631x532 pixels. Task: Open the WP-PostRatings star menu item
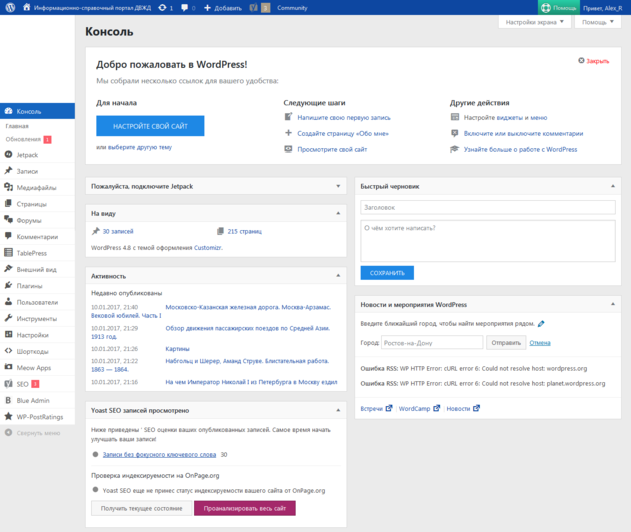click(39, 416)
